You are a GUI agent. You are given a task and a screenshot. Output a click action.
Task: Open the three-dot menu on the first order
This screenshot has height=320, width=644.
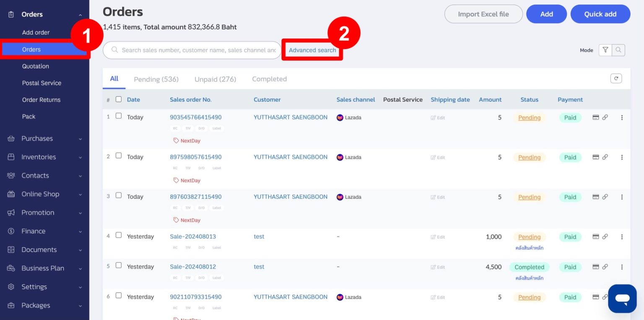(622, 117)
